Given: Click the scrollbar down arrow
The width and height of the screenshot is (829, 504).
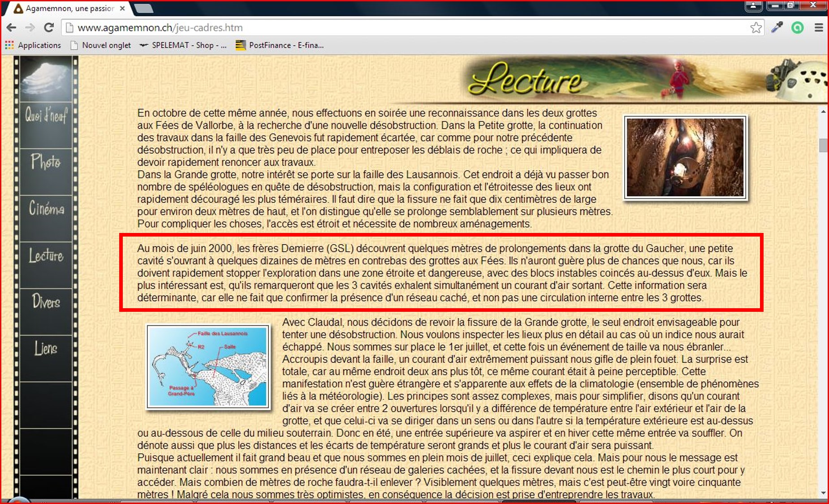Looking at the screenshot, I should coord(823,493).
